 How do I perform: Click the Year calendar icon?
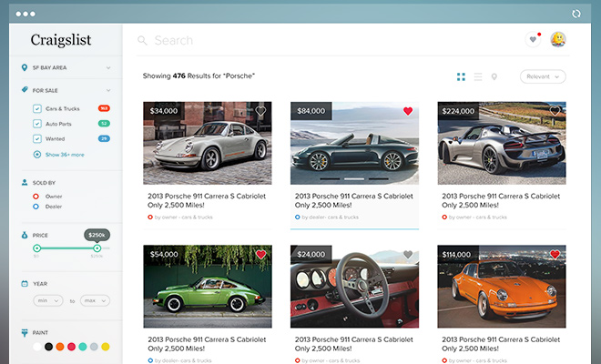[25, 284]
